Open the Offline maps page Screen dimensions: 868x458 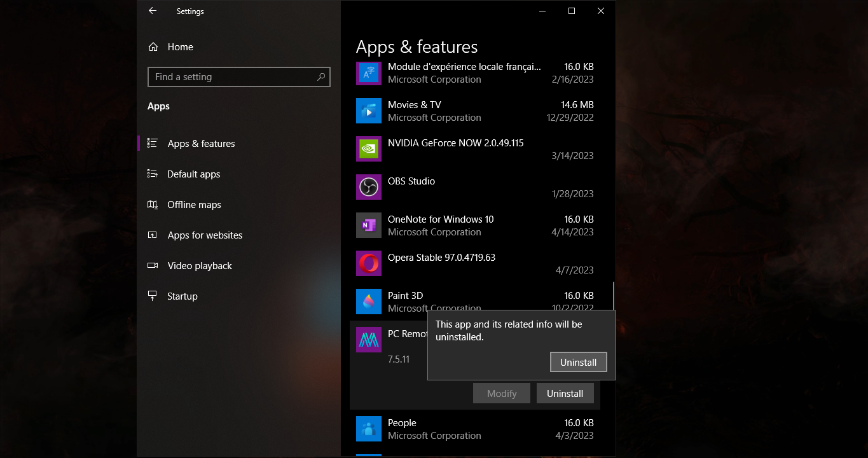point(239,204)
